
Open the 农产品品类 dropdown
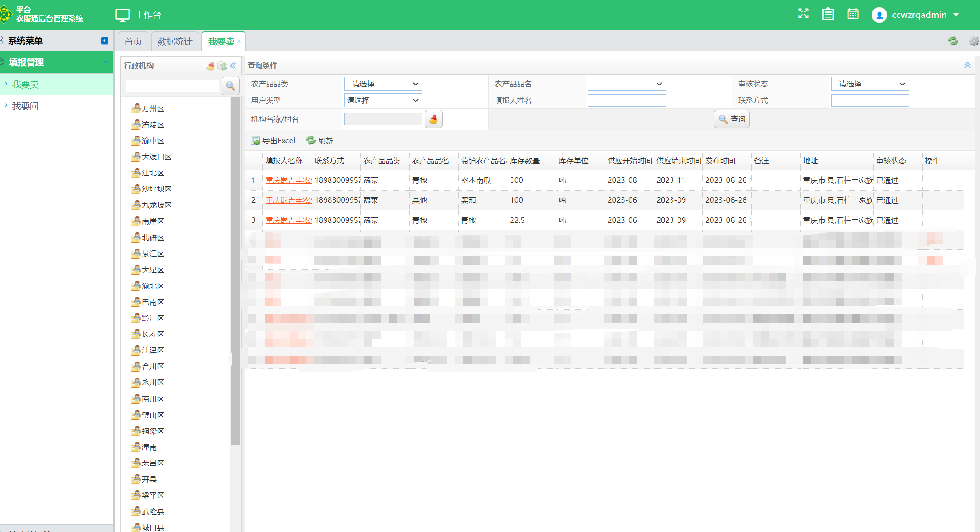click(383, 84)
